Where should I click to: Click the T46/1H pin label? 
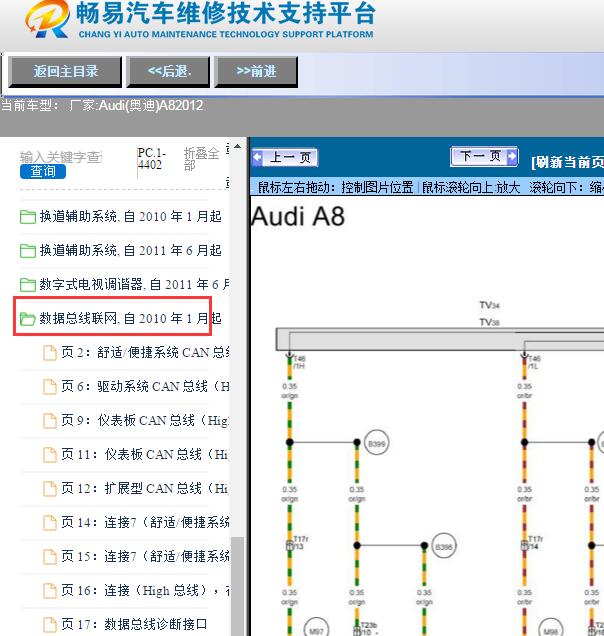click(299, 362)
